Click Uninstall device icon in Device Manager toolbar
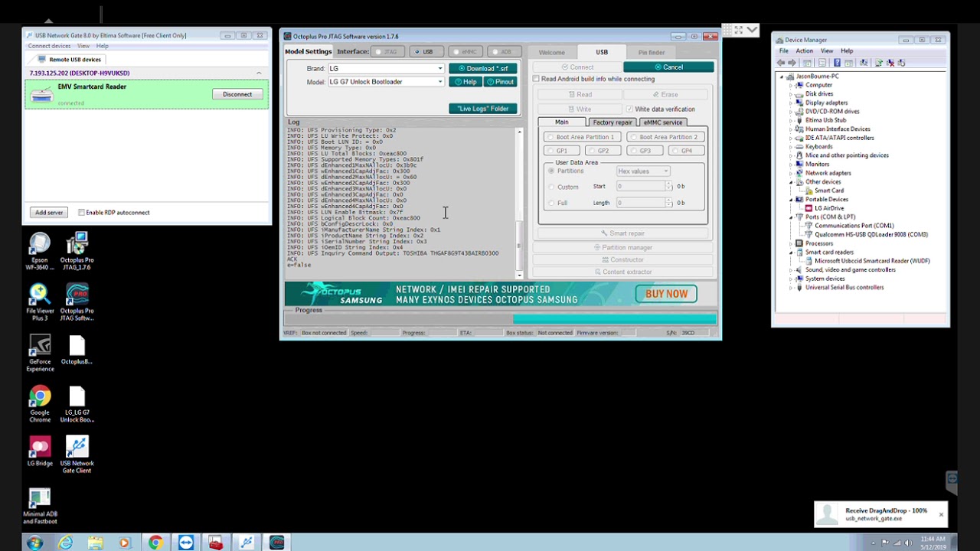This screenshot has height=551, width=980. pyautogui.click(x=890, y=63)
